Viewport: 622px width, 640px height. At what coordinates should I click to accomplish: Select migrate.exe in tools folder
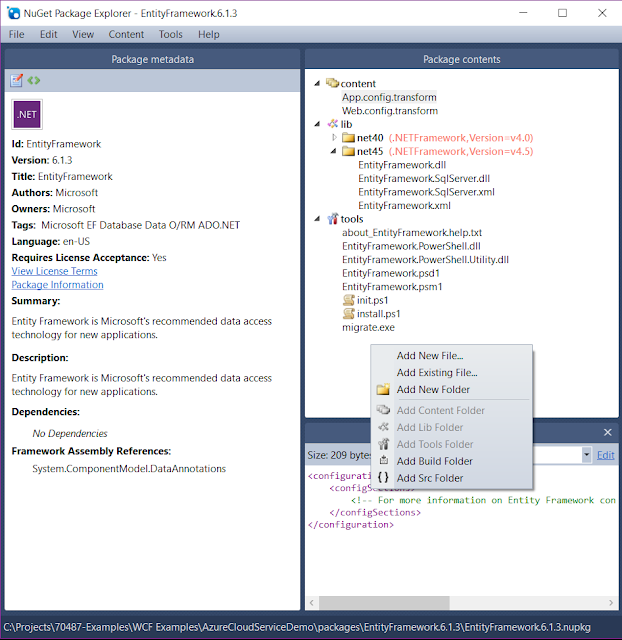pos(368,327)
